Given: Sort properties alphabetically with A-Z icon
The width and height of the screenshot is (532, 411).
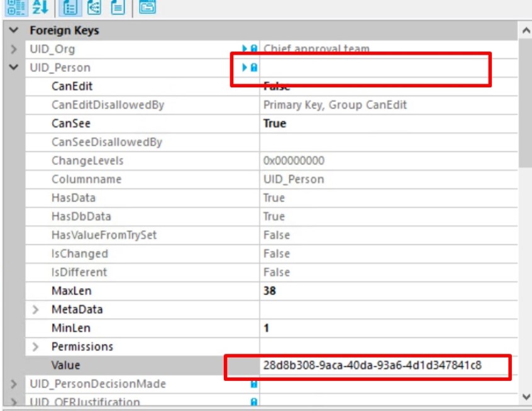Looking at the screenshot, I should [x=40, y=7].
